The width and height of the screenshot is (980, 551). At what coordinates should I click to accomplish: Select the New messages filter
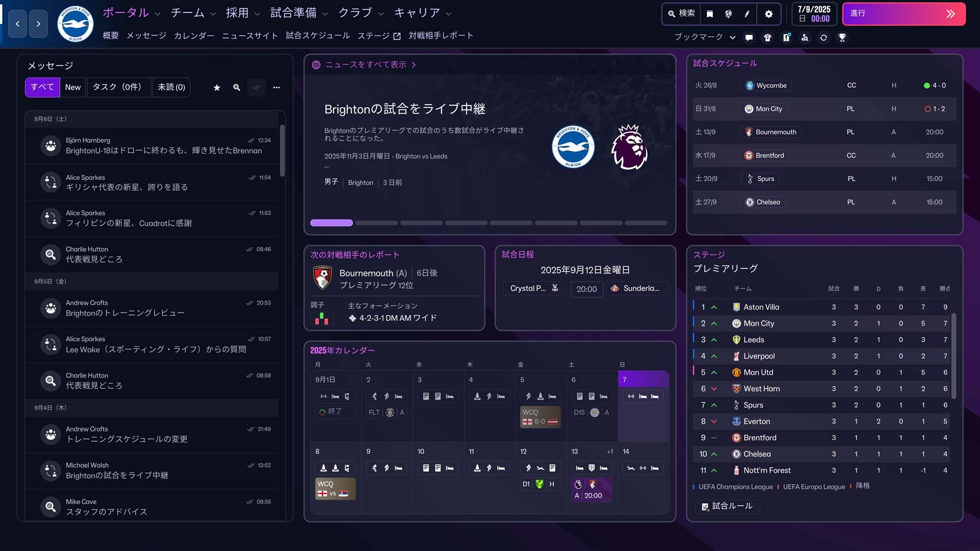pyautogui.click(x=73, y=87)
